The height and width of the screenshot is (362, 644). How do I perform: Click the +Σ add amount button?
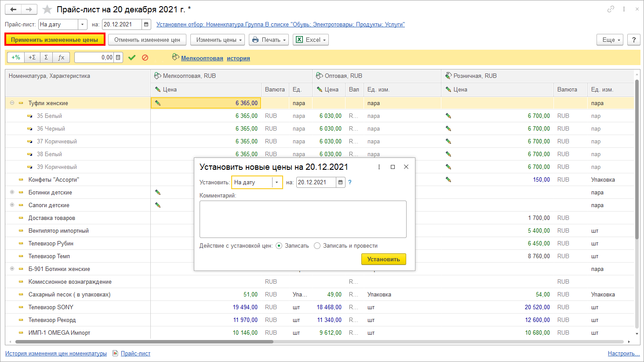[32, 57]
